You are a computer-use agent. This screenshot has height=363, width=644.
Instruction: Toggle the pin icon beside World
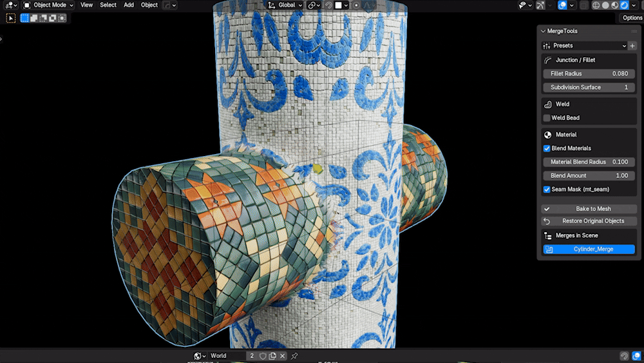(x=294, y=356)
